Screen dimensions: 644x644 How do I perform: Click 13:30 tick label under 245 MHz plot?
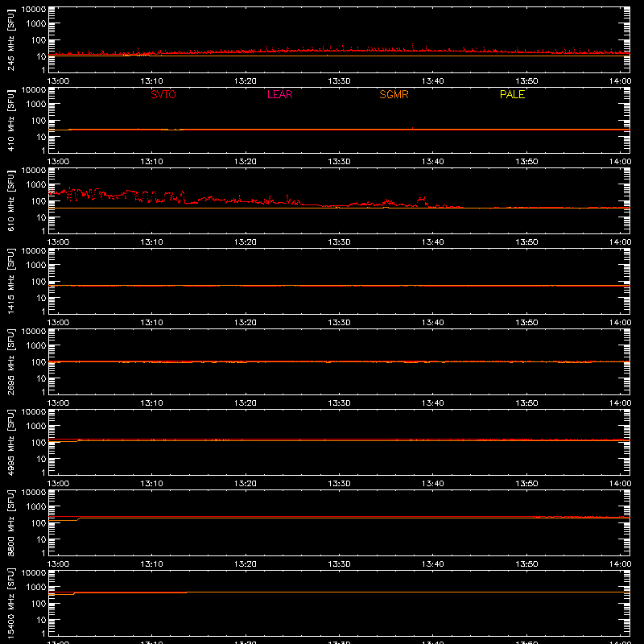pyautogui.click(x=339, y=81)
